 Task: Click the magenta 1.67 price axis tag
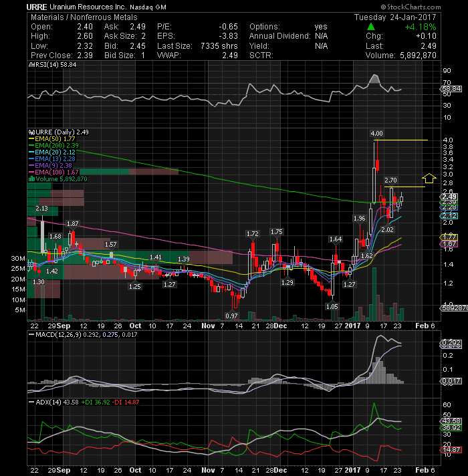(x=449, y=244)
